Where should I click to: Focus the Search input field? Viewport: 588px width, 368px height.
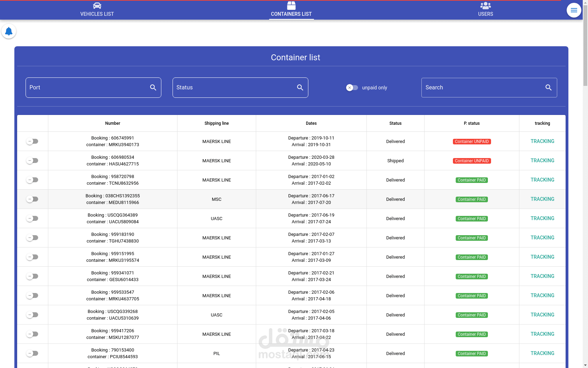click(x=489, y=88)
